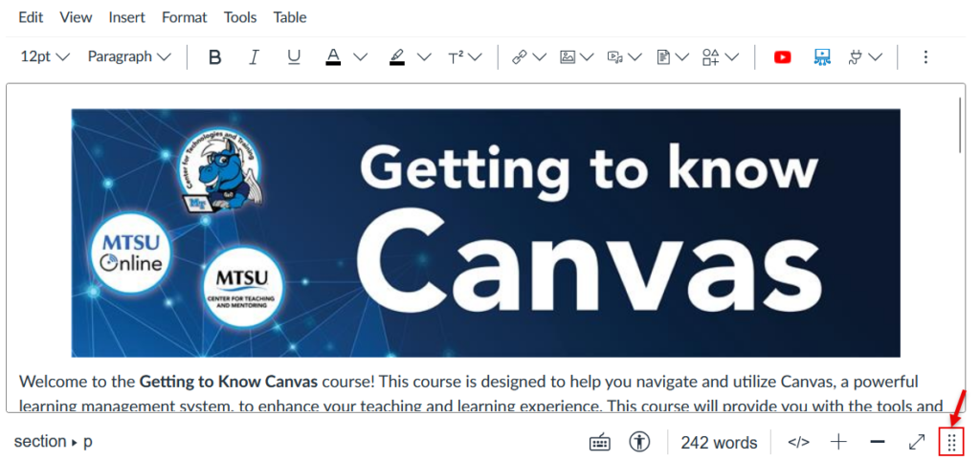Click the blue presentation screen tool icon
The image size is (980, 461).
pos(822,57)
